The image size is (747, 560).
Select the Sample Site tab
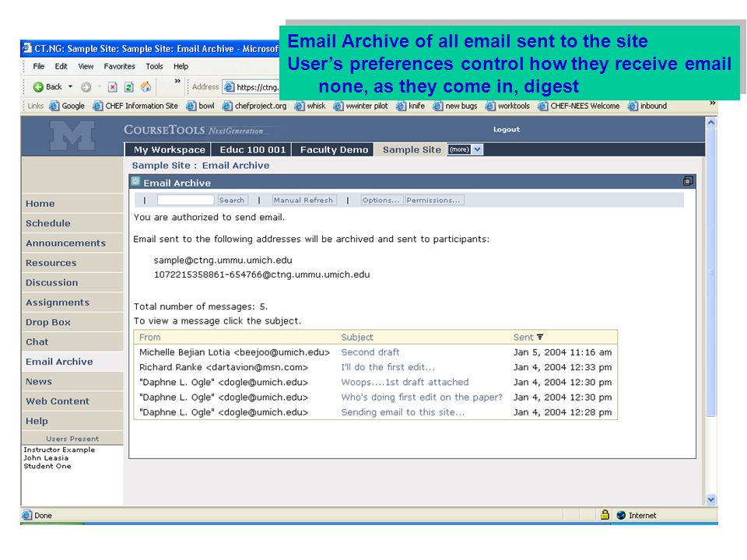click(412, 149)
